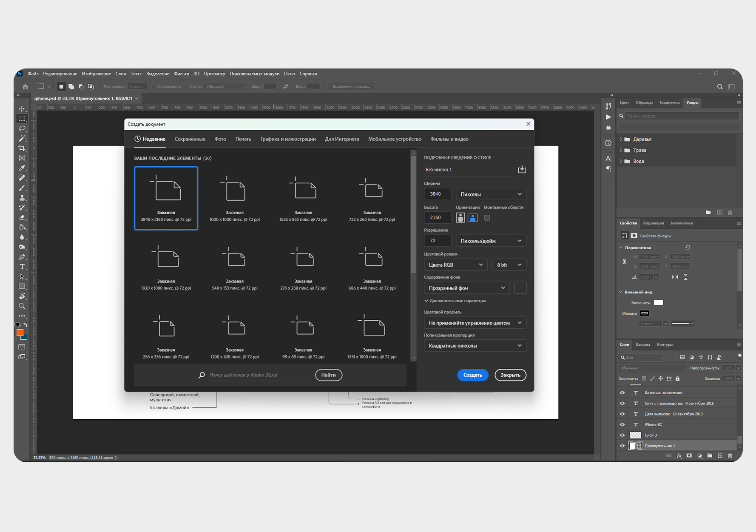Open the color profile dropdown
Viewport: 756px width, 532px height.
click(475, 323)
